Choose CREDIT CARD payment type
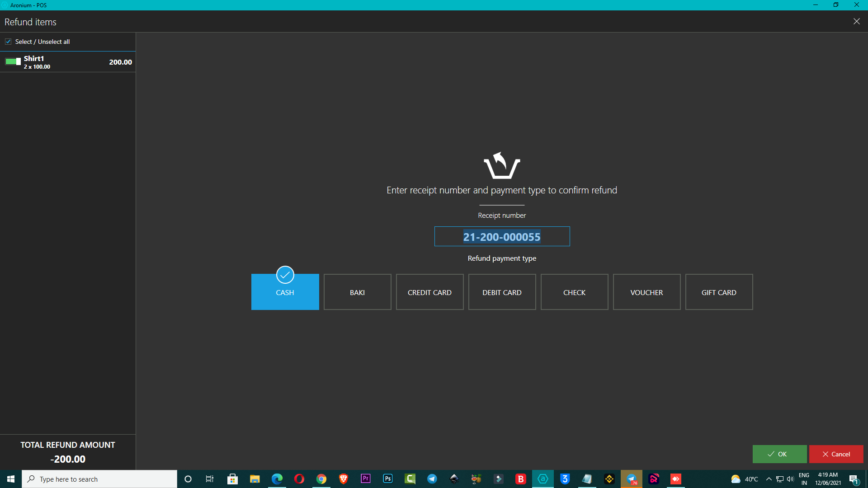The image size is (868, 488). point(429,292)
